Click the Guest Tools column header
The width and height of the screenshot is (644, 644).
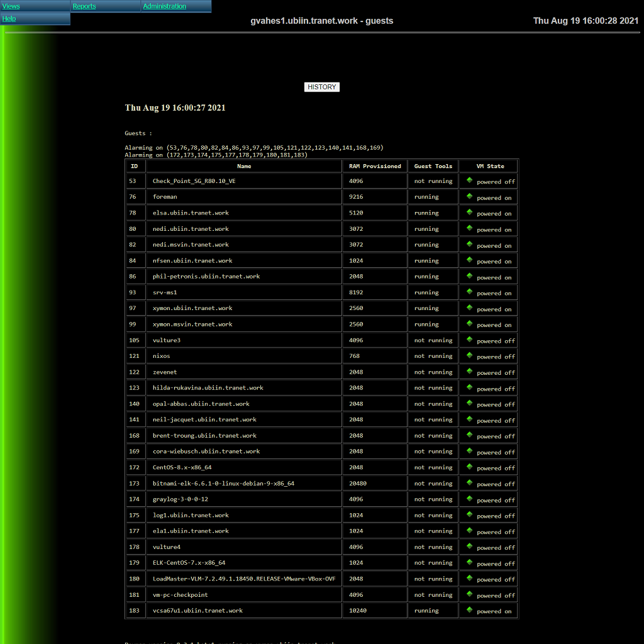[433, 166]
